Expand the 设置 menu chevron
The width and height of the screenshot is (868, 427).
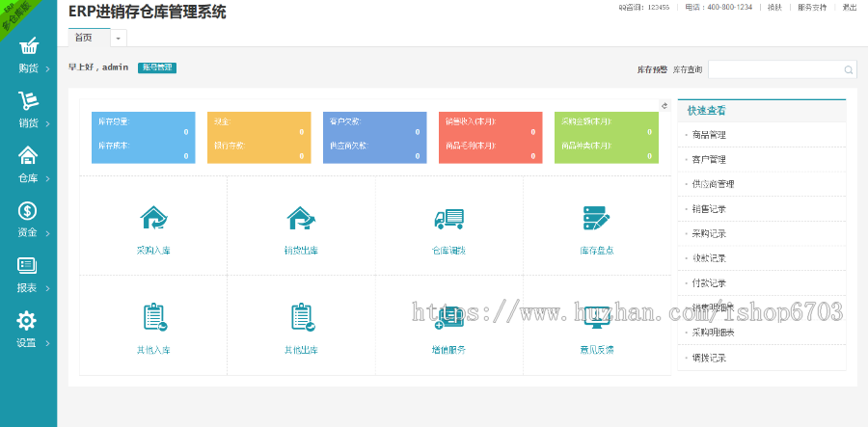pos(47,343)
